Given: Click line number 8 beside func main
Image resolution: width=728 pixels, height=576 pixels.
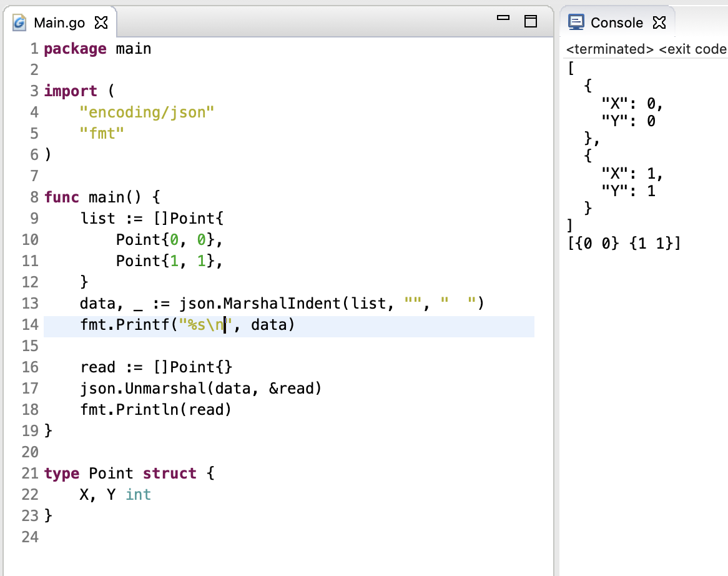Looking at the screenshot, I should pyautogui.click(x=34, y=197).
